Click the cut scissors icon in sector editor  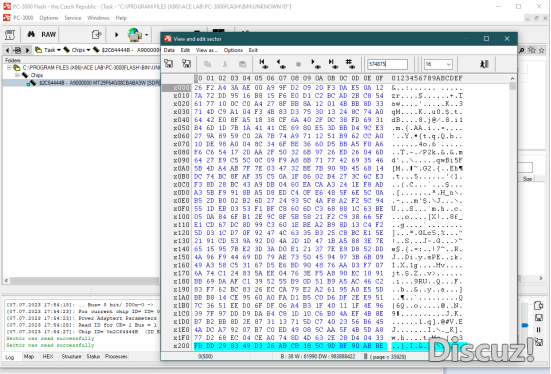pos(225,64)
